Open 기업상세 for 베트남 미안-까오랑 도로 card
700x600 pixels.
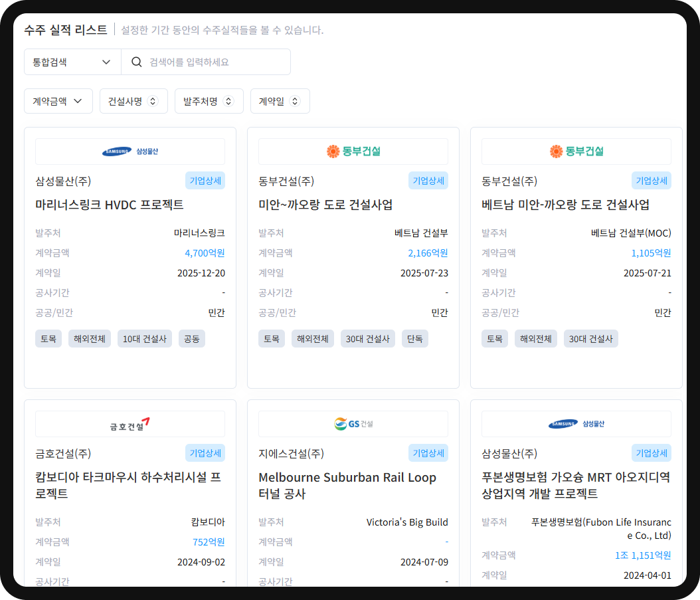(x=652, y=181)
